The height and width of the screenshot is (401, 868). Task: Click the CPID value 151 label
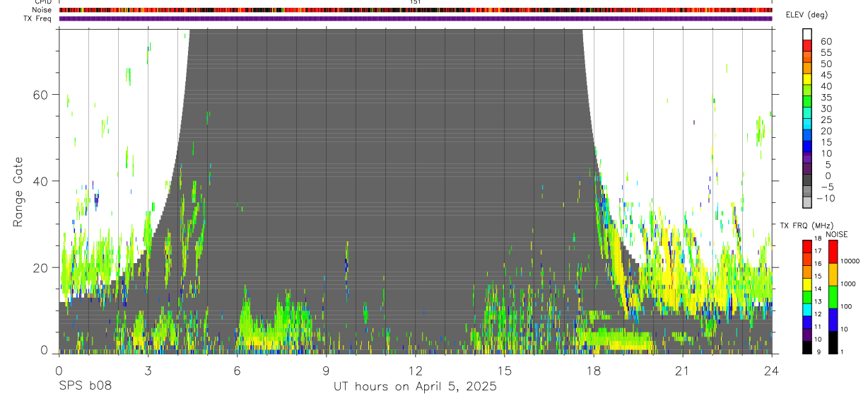(415, 2)
